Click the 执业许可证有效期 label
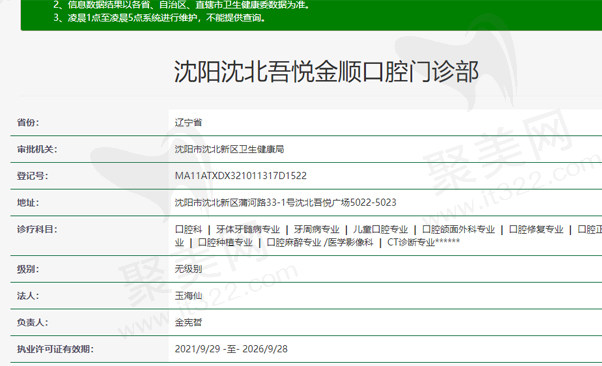 coord(55,349)
